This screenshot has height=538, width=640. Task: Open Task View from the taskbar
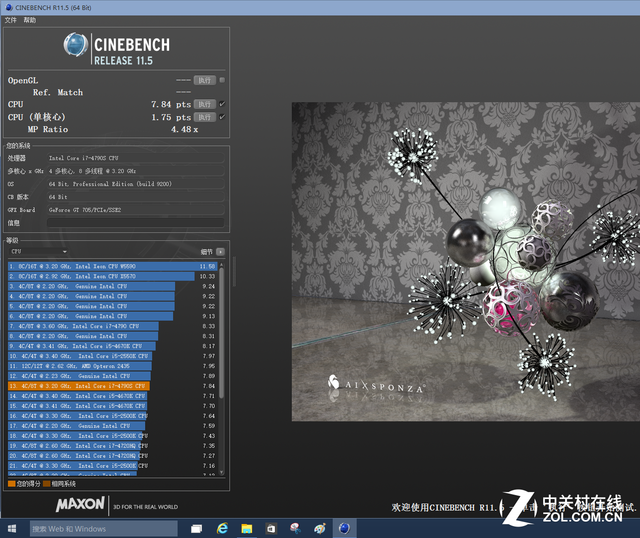(x=196, y=529)
